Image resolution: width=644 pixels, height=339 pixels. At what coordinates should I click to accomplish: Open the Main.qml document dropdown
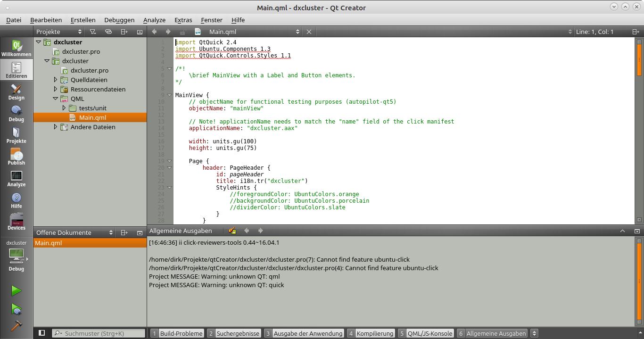(x=297, y=32)
